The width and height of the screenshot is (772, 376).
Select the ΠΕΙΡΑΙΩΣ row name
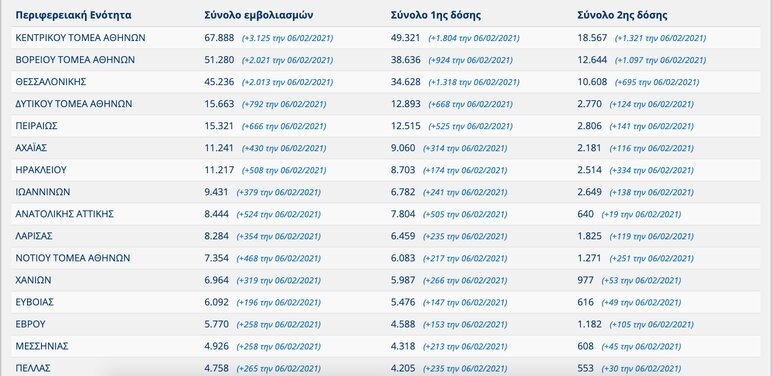coord(36,126)
